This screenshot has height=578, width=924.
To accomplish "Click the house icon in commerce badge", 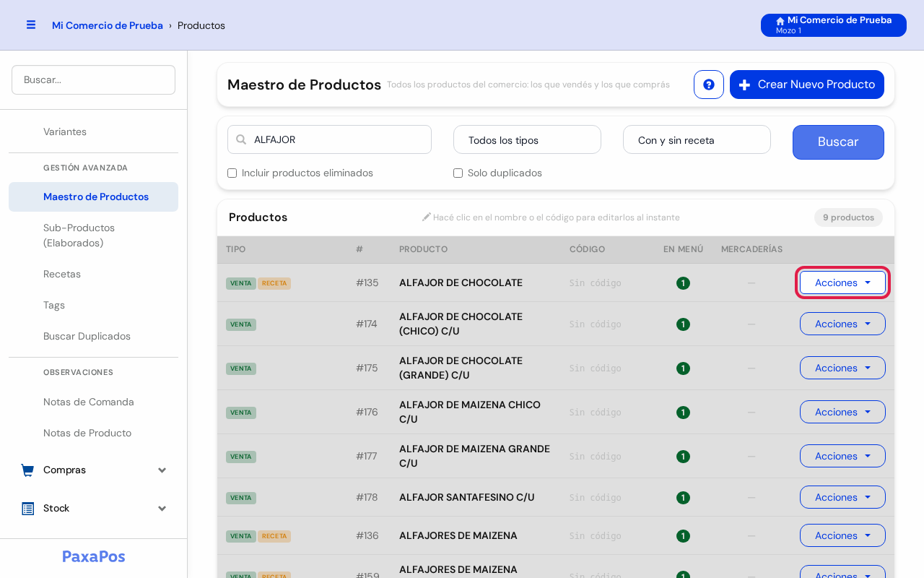I will (780, 21).
